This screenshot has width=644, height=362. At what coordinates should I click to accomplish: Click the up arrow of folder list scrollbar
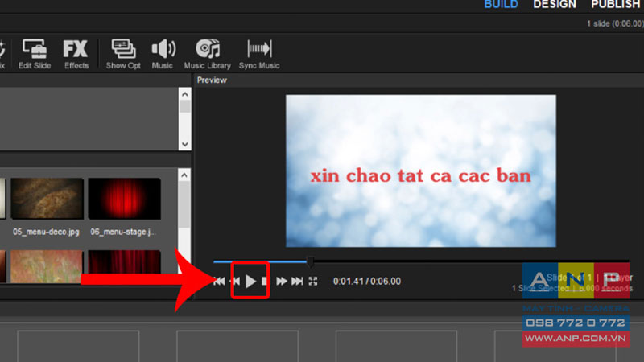[185, 94]
